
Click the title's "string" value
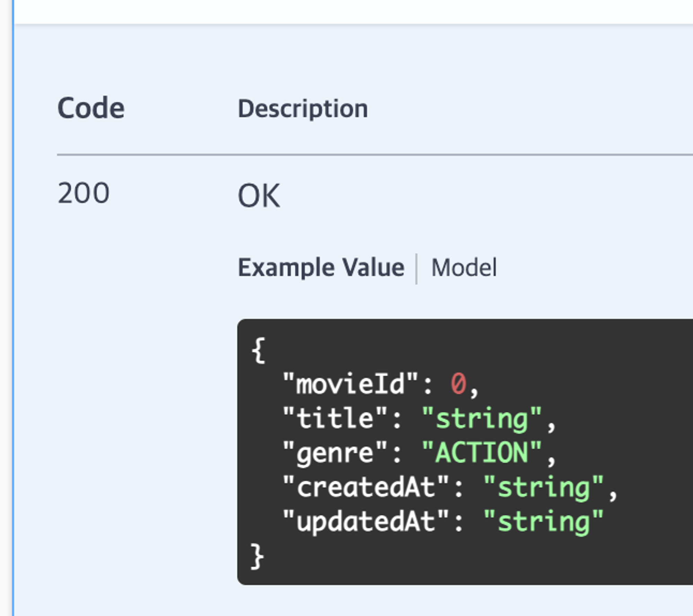tap(482, 419)
